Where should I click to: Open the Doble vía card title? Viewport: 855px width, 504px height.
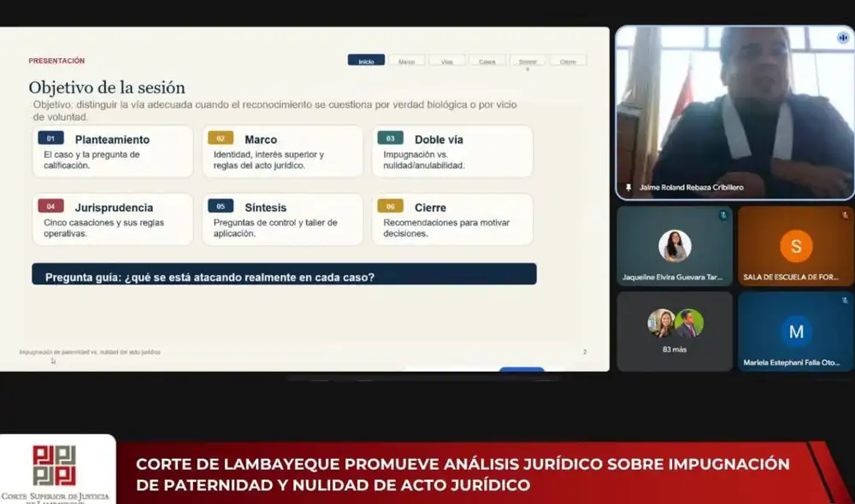(439, 139)
